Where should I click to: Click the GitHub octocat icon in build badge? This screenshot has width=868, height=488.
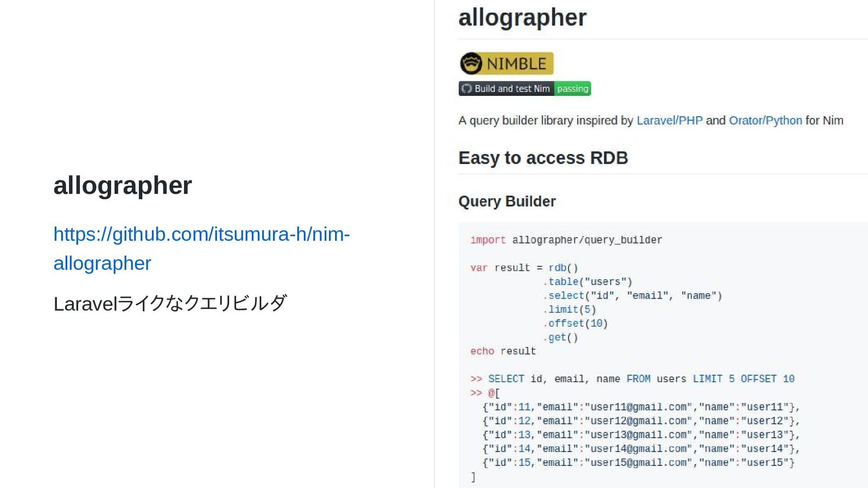[467, 89]
